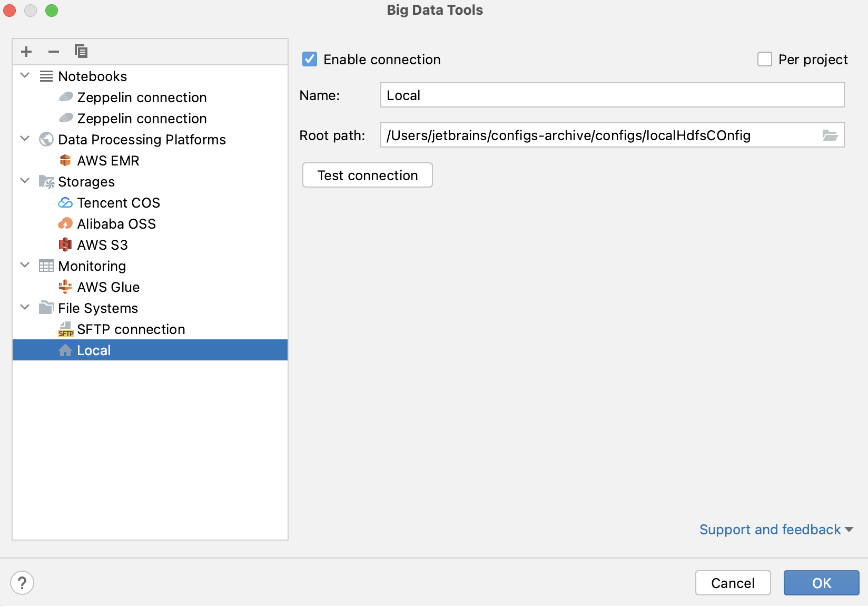This screenshot has height=607, width=868.
Task: Select the Alibaba OSS storage
Action: coord(116,224)
